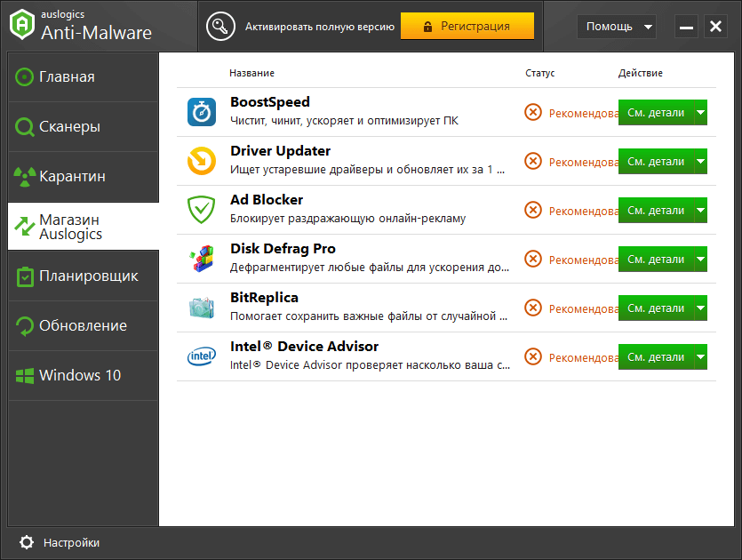Click the Название column header
Viewport: 742px width, 560px height.
[251, 73]
